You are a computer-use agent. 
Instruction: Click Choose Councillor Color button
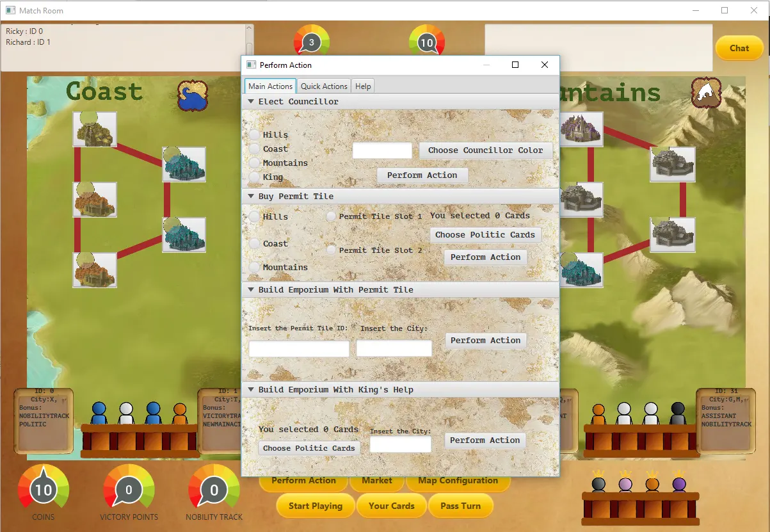485,150
